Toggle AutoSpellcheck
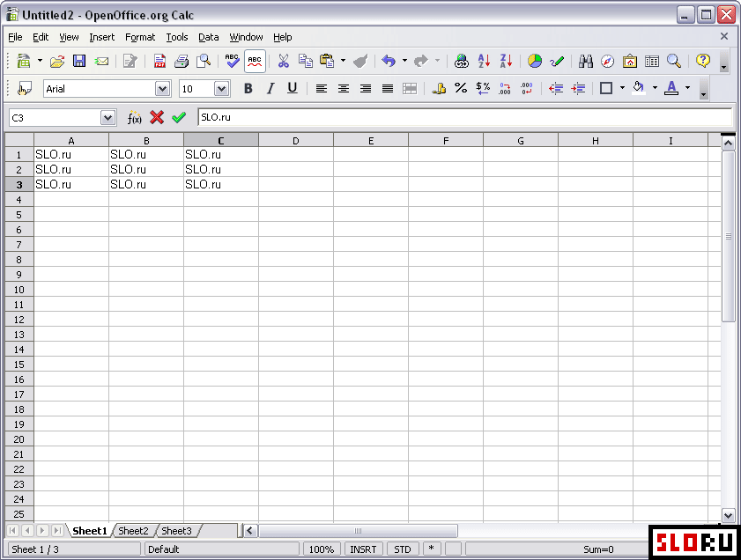The image size is (741, 560). (255, 61)
